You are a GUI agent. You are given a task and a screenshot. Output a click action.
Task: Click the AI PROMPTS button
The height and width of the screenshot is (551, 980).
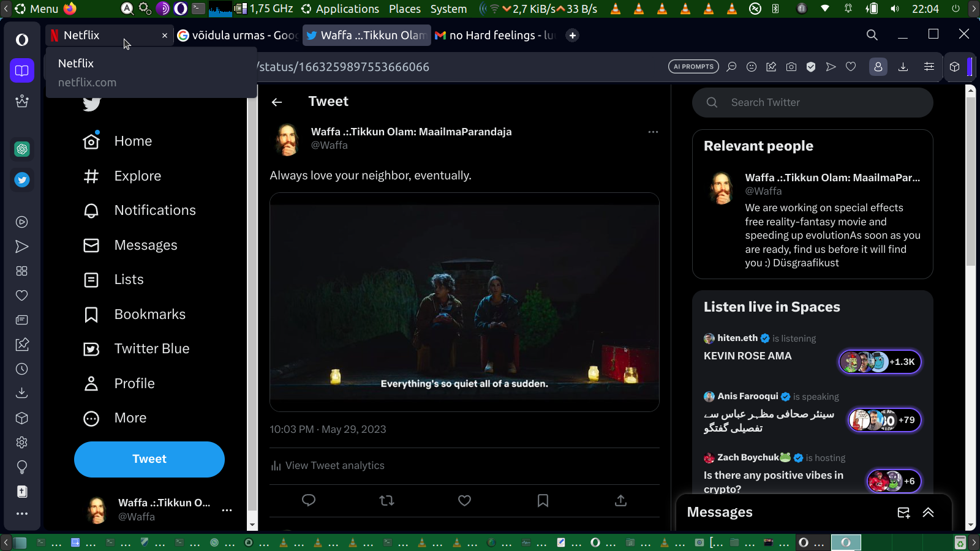[x=693, y=67]
